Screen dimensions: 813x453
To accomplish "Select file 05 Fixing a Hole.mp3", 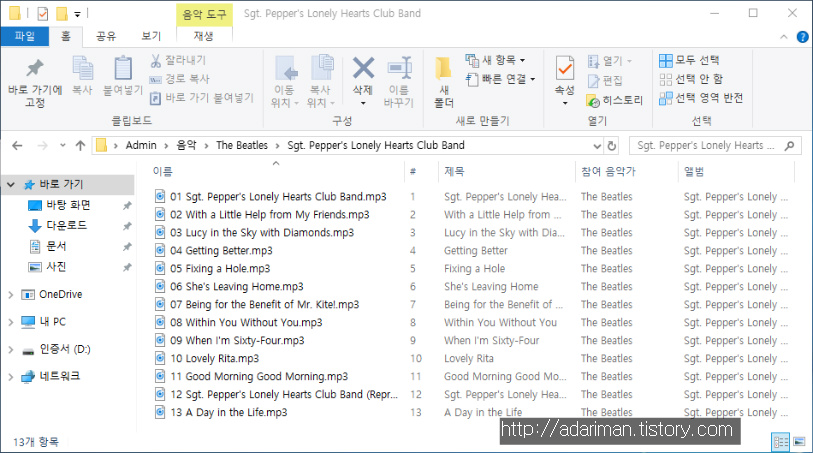I will click(x=220, y=268).
